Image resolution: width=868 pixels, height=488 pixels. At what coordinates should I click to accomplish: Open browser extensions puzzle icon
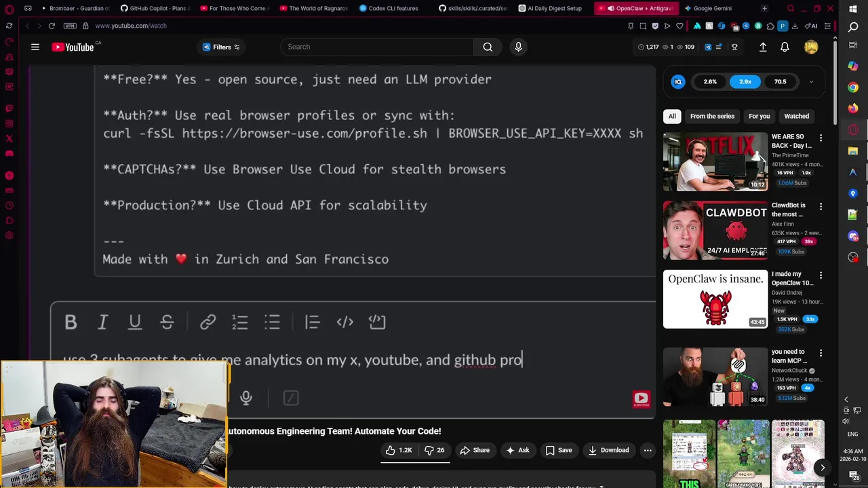(x=770, y=26)
